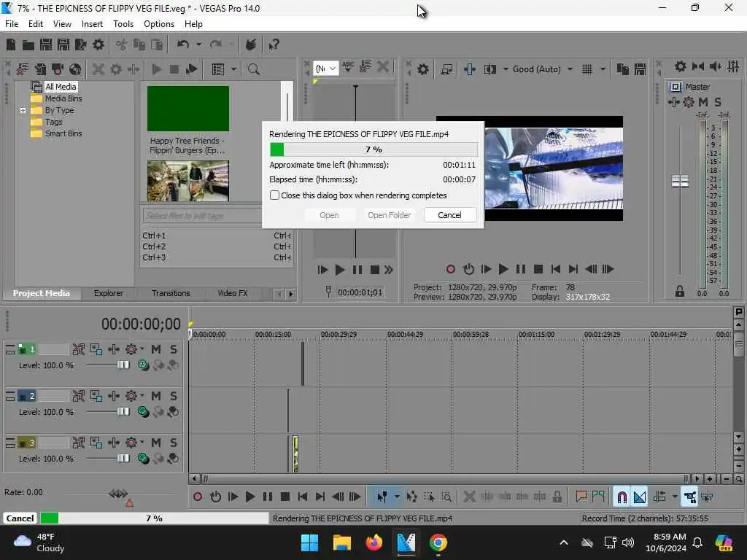This screenshot has height=560, width=747.
Task: Click the New Project icon in main toolbar
Action: coord(10,44)
